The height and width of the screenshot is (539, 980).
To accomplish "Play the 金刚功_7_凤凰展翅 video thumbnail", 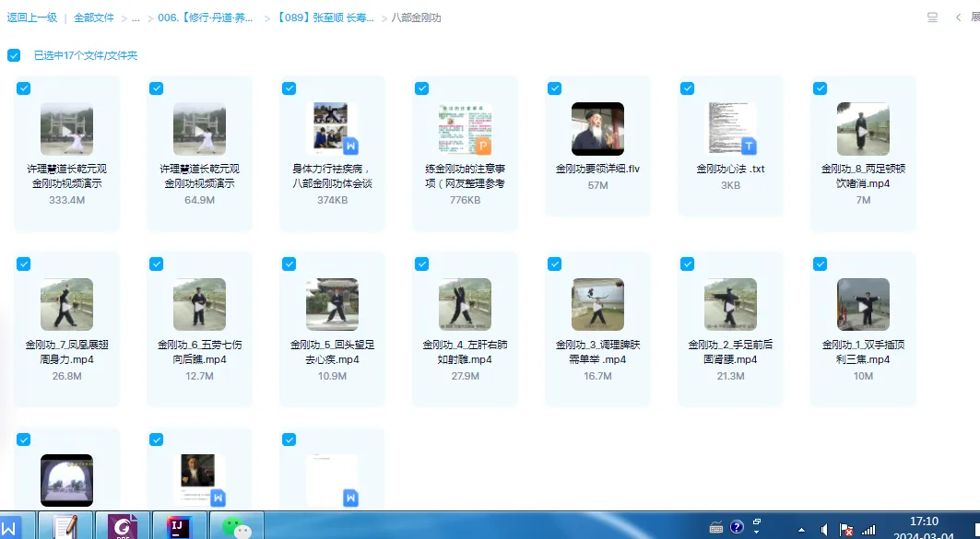I will [x=67, y=304].
